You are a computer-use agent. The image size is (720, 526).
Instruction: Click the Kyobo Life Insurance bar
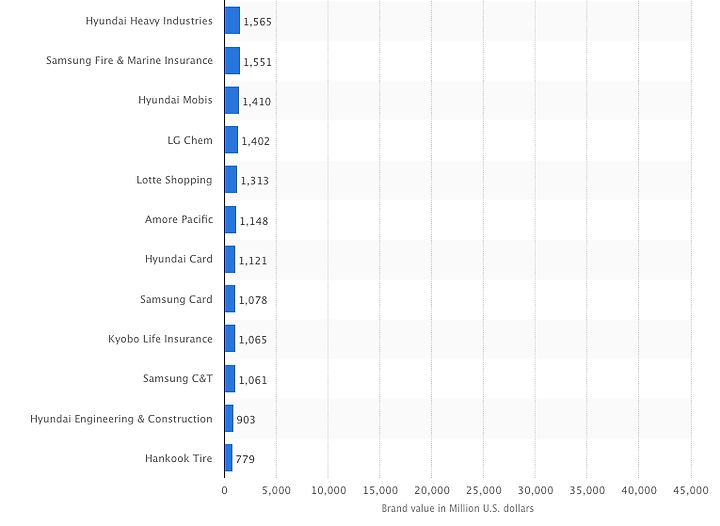230,339
